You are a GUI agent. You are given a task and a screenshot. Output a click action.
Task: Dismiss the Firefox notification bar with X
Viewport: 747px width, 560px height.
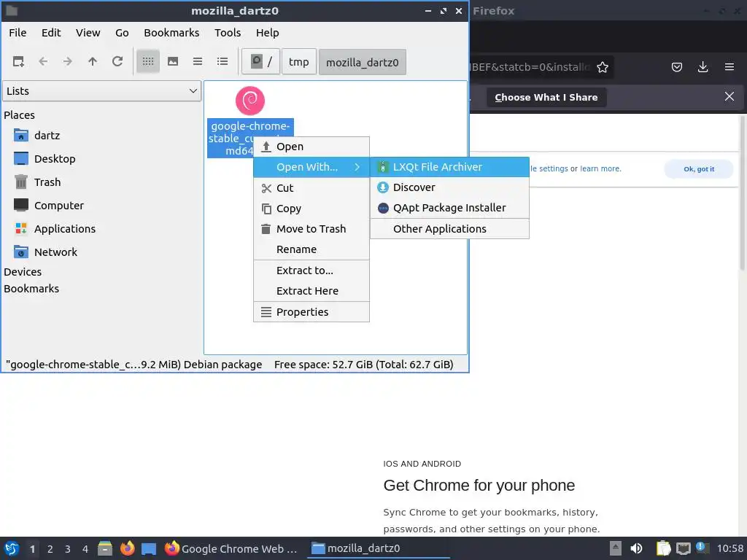pyautogui.click(x=729, y=97)
